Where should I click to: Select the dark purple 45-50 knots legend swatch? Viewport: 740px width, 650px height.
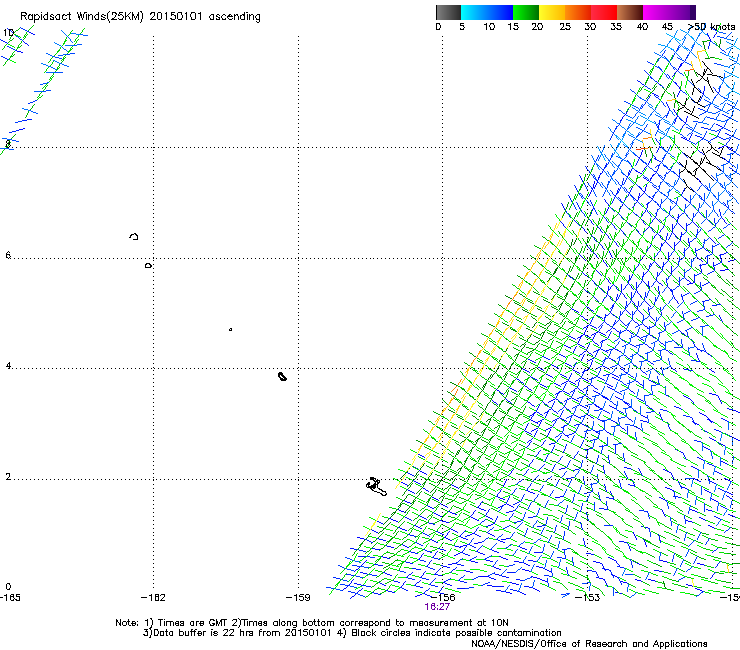tap(682, 12)
